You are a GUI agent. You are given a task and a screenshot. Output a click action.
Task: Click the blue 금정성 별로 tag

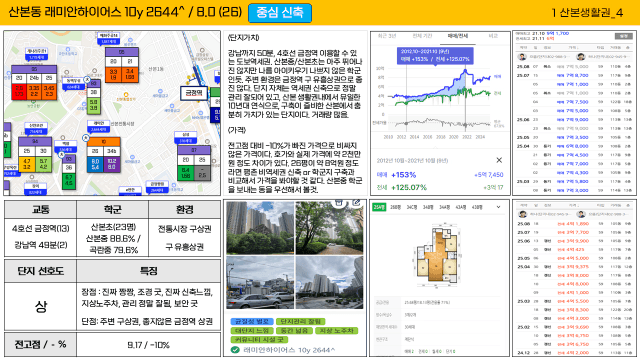252,322
